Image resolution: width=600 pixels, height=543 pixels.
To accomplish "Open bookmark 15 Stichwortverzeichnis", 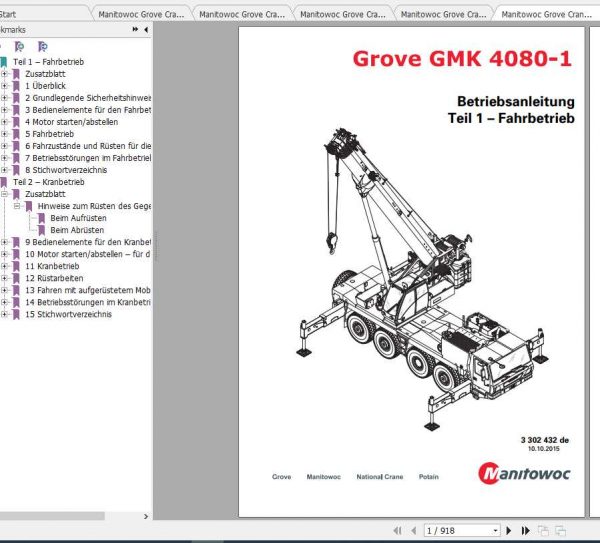I will pyautogui.click(x=68, y=315).
